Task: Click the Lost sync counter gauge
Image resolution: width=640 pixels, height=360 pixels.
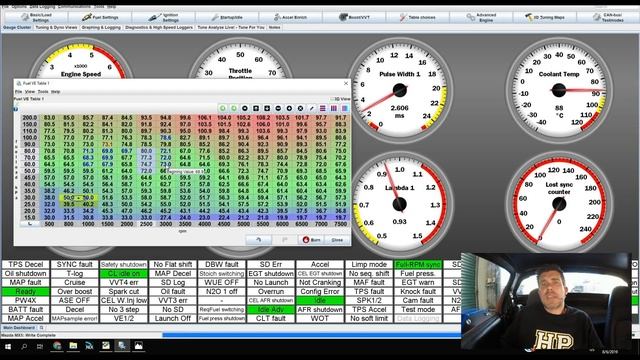Action: [x=559, y=203]
